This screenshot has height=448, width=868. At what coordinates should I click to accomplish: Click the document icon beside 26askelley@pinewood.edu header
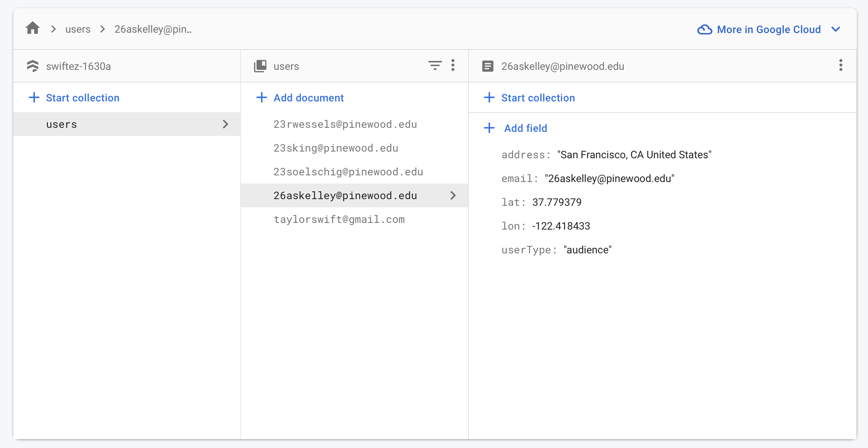pyautogui.click(x=487, y=66)
